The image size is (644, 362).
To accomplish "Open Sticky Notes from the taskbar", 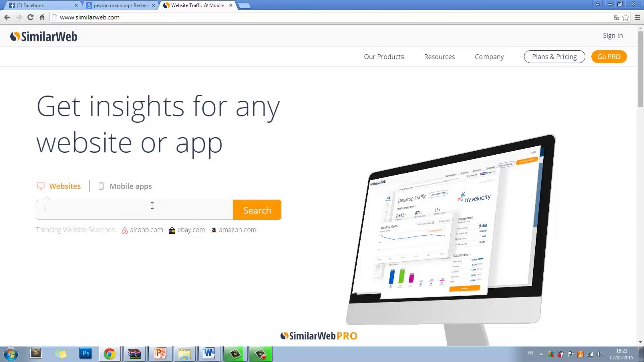I will coord(61,354).
